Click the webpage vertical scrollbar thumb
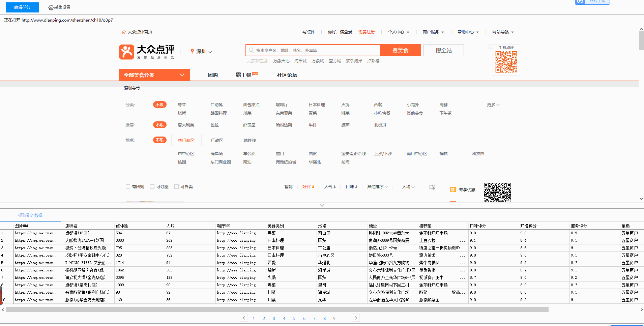644x326 pixels. [641, 41]
